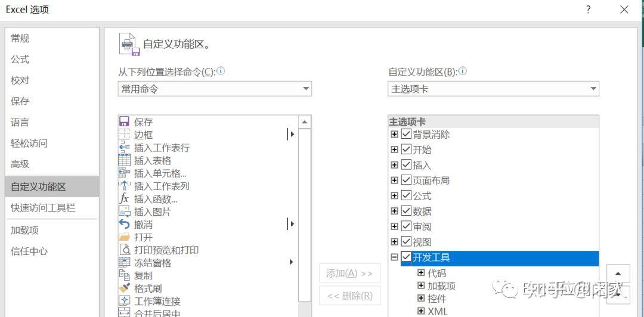Uncheck the 数据 tab checkbox
644x317 pixels.
pos(406,211)
